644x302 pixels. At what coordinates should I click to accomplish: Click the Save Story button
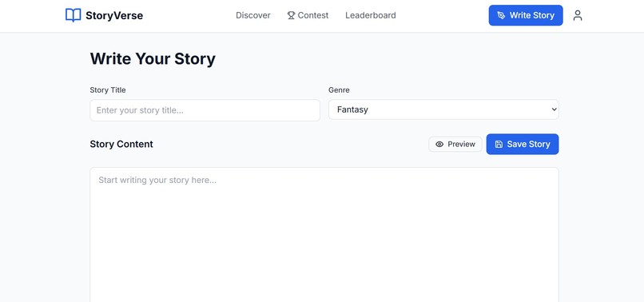pyautogui.click(x=523, y=145)
